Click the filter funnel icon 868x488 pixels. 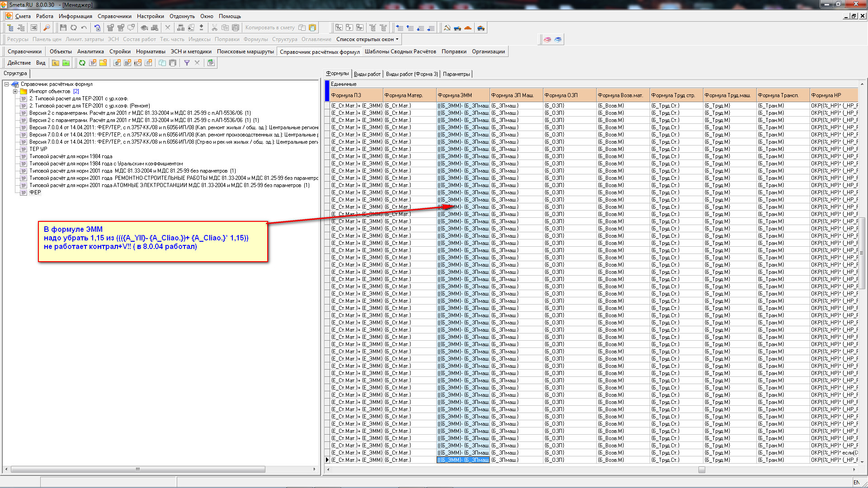coord(187,63)
